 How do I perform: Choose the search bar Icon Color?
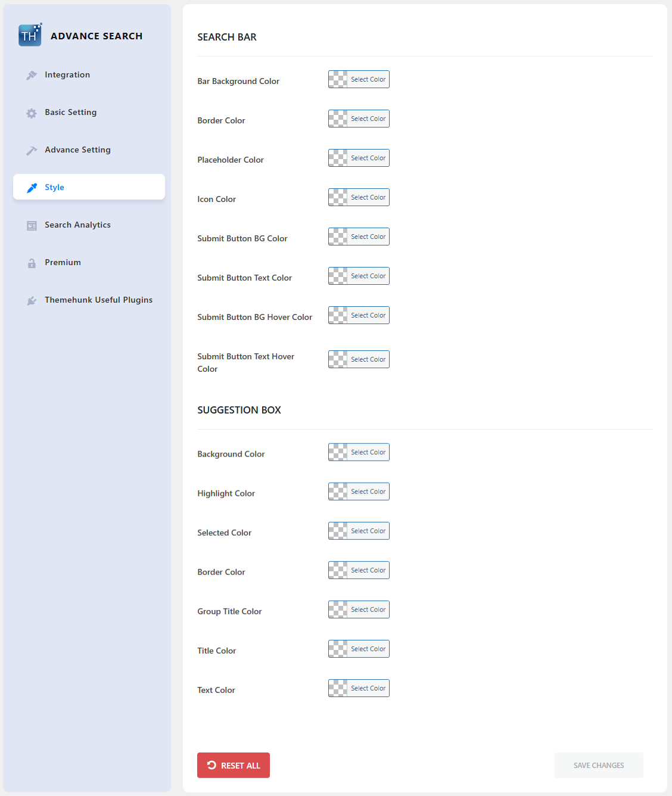tap(359, 197)
